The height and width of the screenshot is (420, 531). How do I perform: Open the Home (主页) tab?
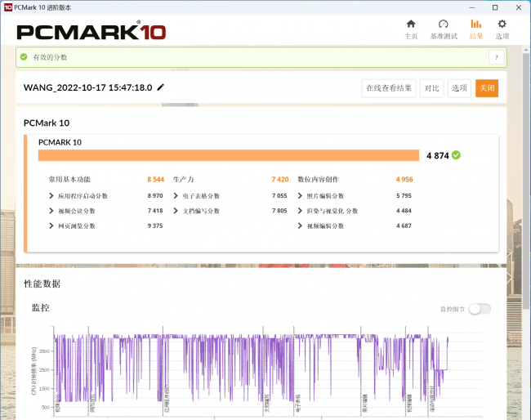411,29
